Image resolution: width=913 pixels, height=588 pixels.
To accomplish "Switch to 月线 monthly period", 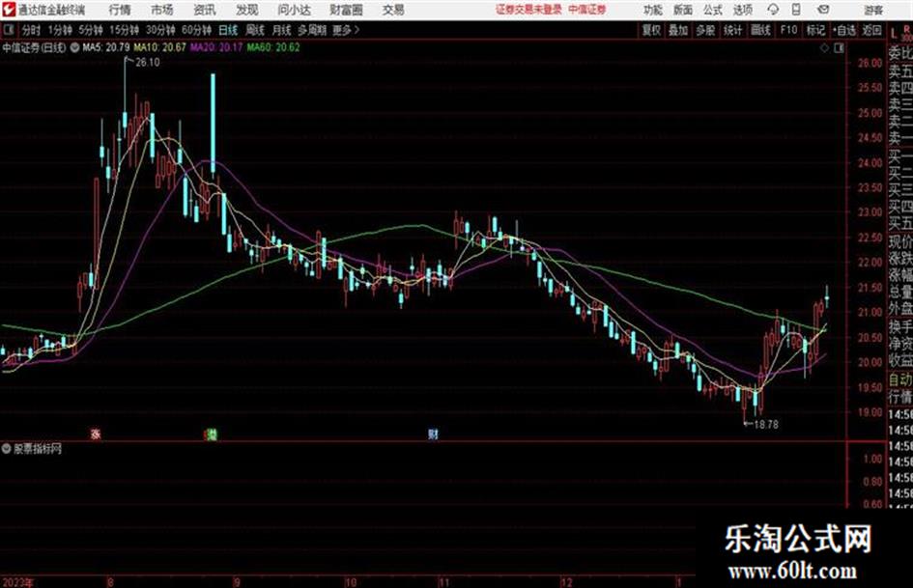I will click(x=281, y=30).
